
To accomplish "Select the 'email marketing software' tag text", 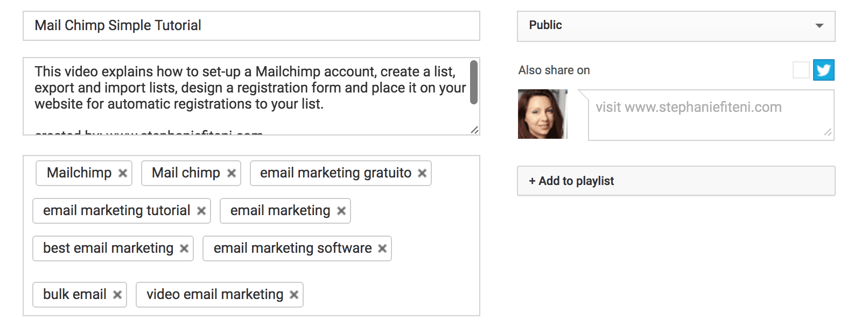I will [293, 248].
